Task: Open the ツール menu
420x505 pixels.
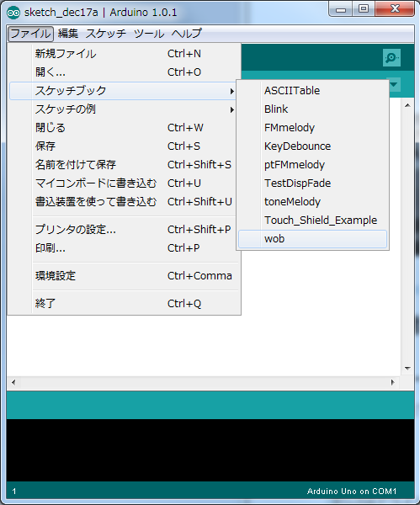Action: (149, 34)
